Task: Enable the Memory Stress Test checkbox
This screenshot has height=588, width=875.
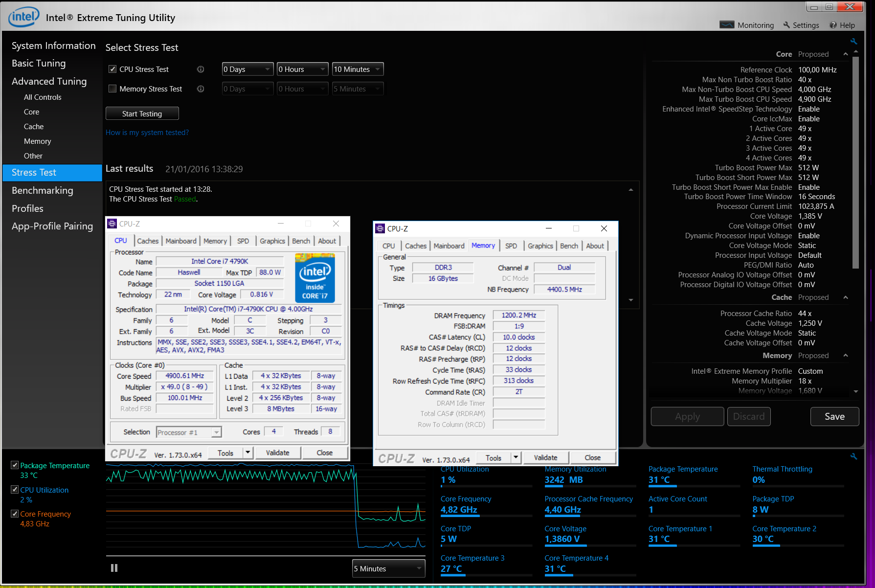Action: point(112,89)
